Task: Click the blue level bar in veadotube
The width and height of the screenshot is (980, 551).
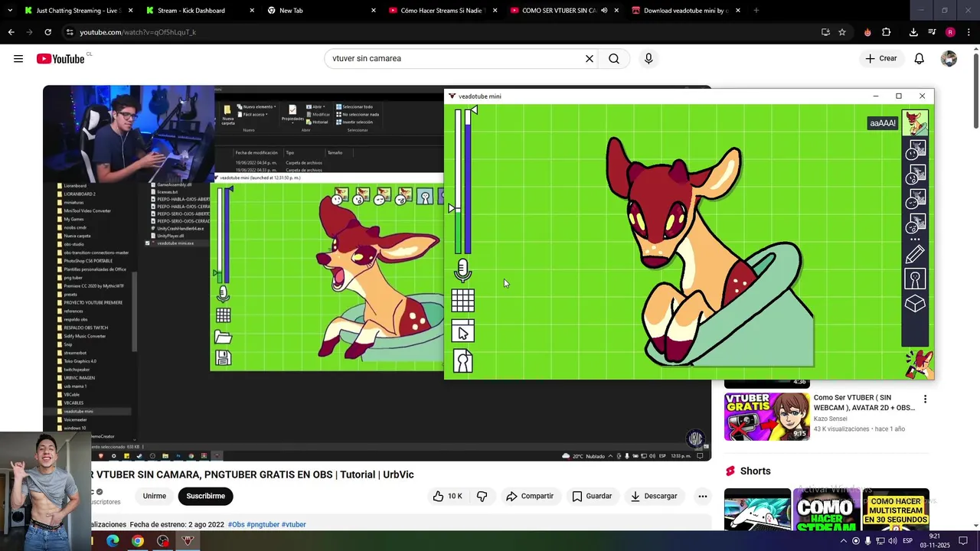Action: [467, 181]
